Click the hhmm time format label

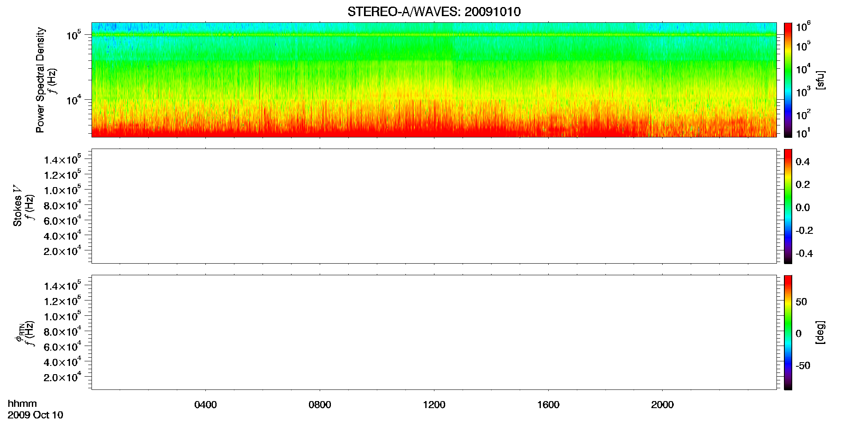click(x=22, y=404)
